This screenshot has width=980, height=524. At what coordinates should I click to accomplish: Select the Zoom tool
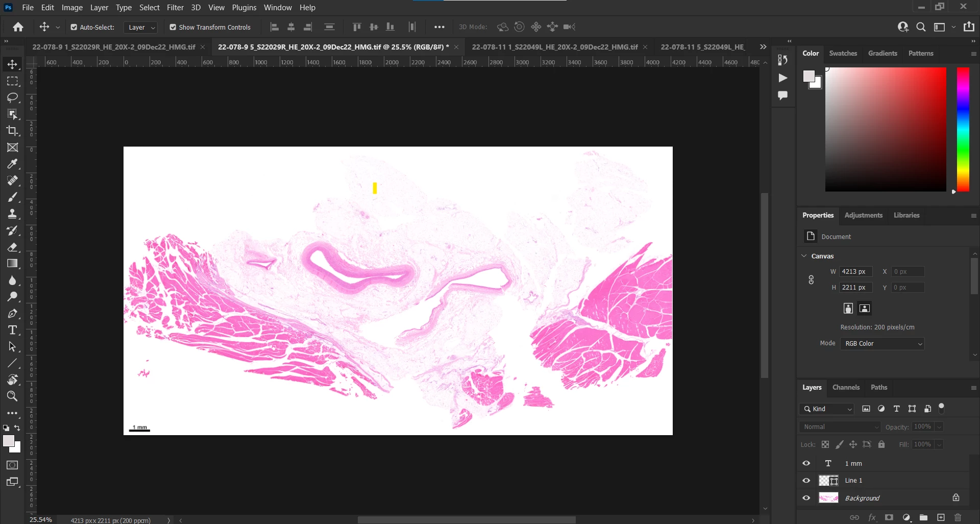click(12, 396)
